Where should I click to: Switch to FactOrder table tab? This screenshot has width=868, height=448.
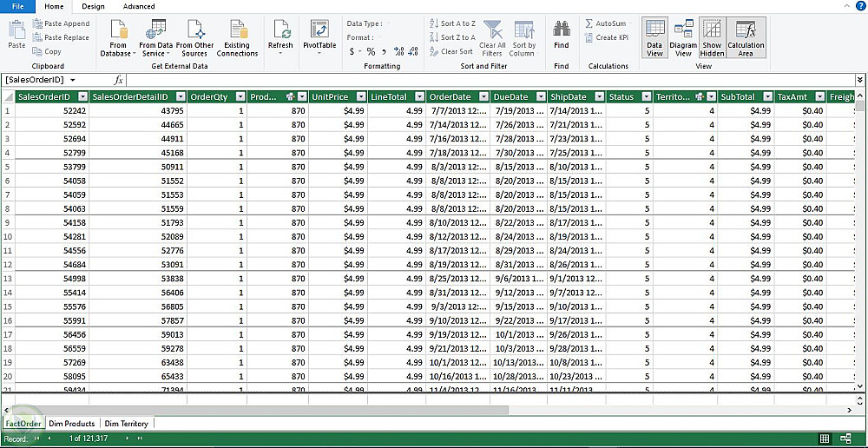23,424
